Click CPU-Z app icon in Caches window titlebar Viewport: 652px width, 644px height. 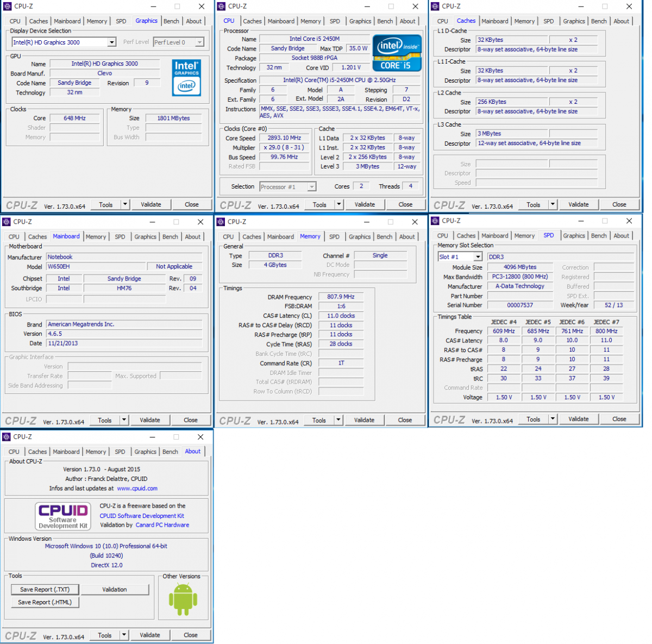pyautogui.click(x=435, y=7)
